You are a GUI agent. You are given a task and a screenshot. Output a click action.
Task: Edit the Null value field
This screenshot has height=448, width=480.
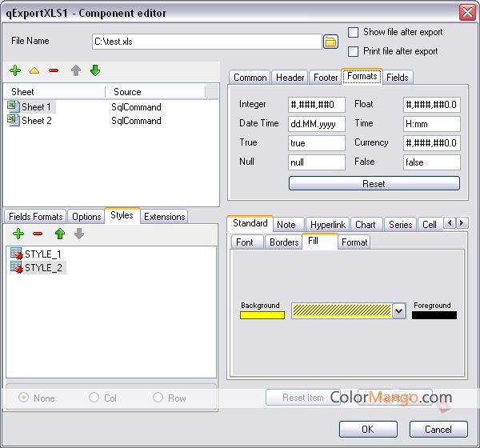[317, 162]
